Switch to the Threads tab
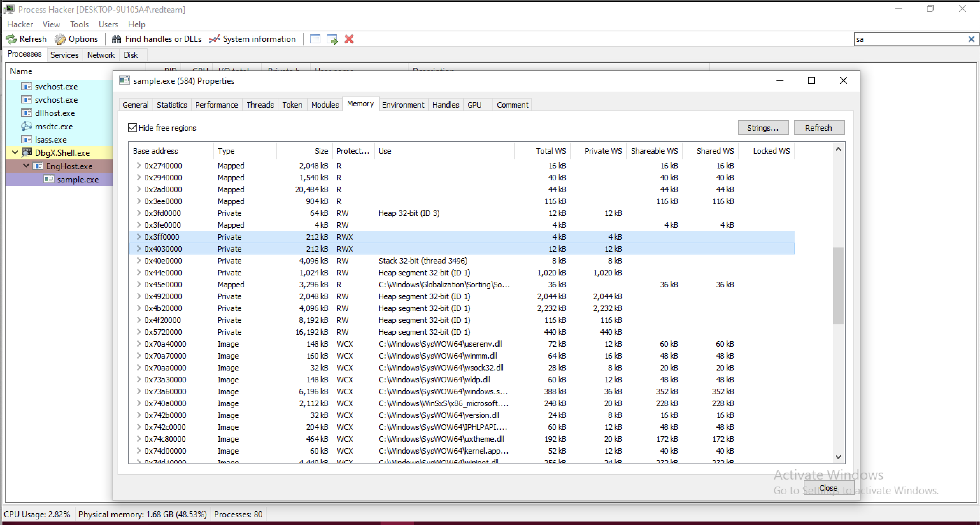This screenshot has width=980, height=525. (260, 105)
